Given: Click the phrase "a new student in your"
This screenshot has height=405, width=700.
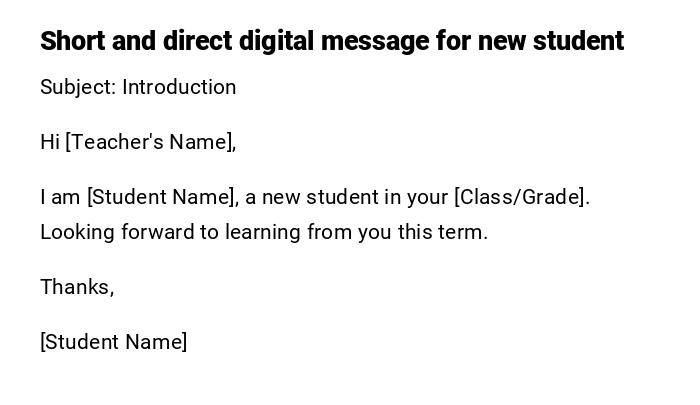Looking at the screenshot, I should pyautogui.click(x=348, y=197).
